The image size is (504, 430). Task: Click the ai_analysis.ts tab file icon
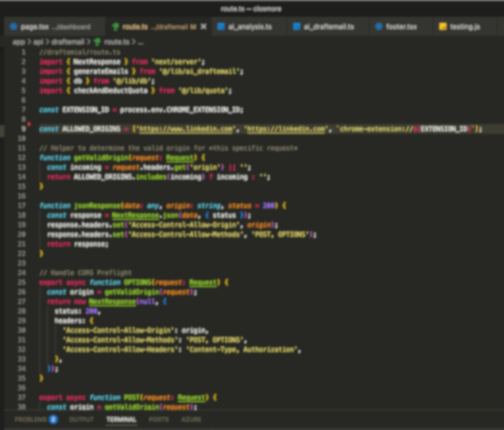click(x=221, y=27)
